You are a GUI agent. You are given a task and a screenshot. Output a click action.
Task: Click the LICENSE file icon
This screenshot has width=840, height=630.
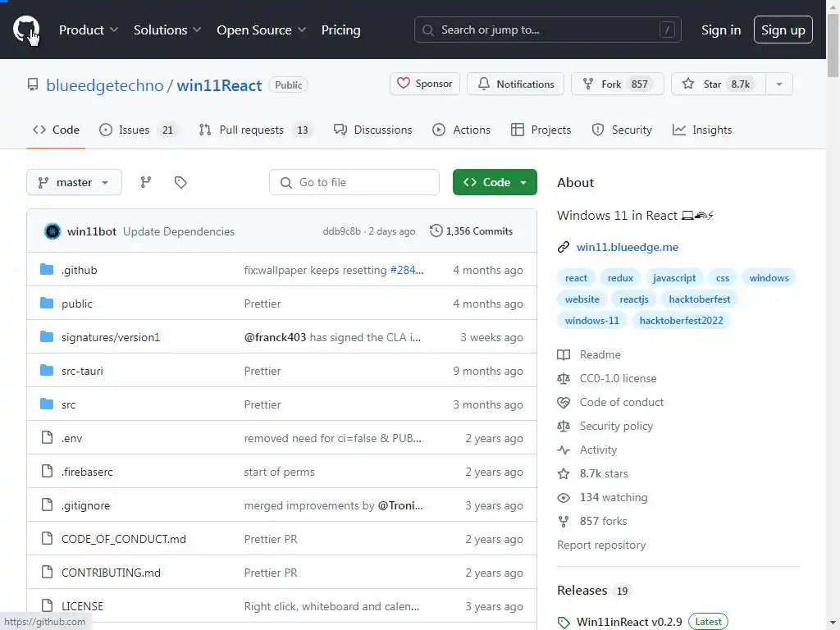pyautogui.click(x=47, y=606)
